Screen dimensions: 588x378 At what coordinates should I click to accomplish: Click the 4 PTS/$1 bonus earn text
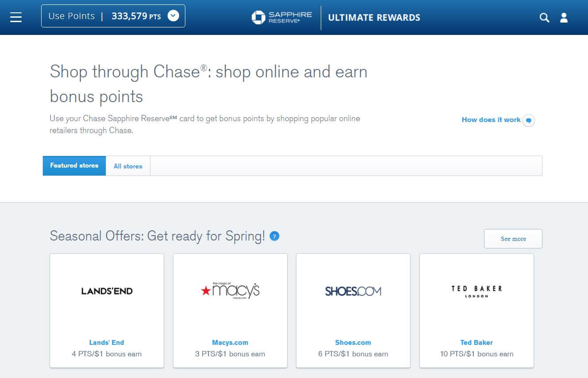coord(107,354)
